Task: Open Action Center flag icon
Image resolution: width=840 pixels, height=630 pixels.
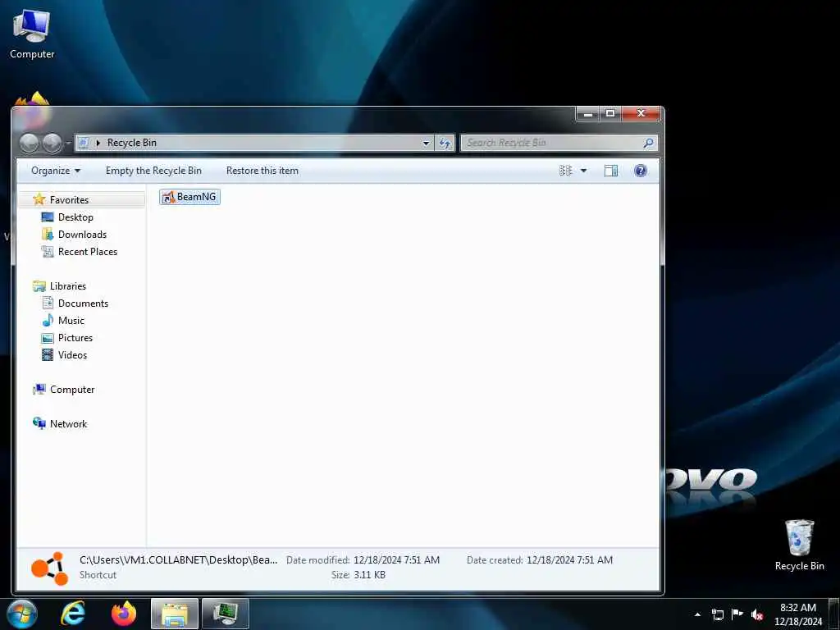Action: tap(737, 614)
